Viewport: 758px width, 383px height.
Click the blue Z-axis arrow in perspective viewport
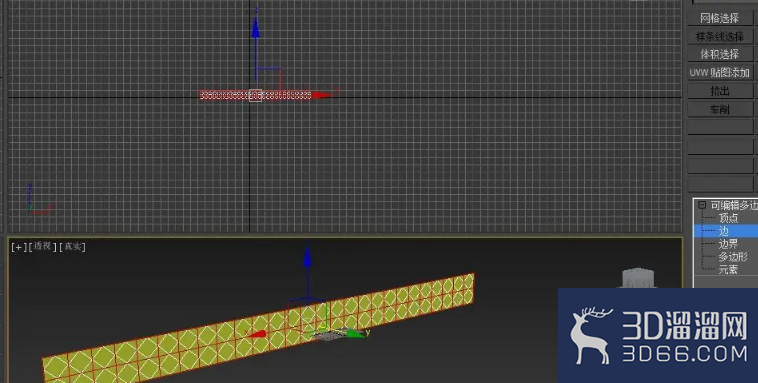(307, 257)
